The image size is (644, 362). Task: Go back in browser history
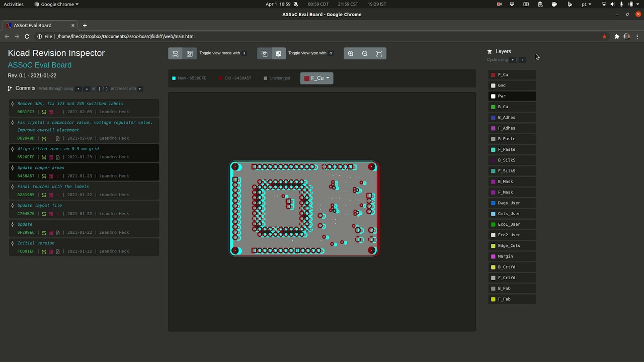pos(7,36)
